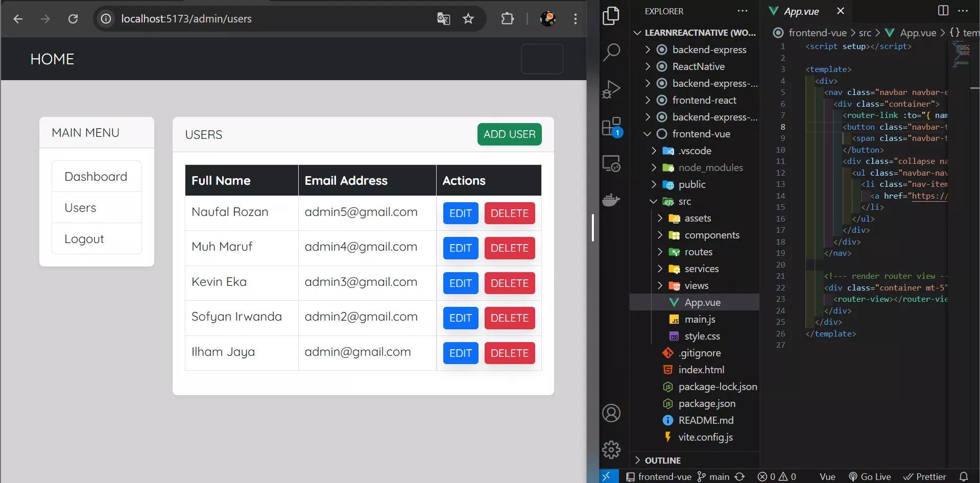The image size is (980, 483).
Task: Open the Manage gear icon
Action: tap(611, 450)
